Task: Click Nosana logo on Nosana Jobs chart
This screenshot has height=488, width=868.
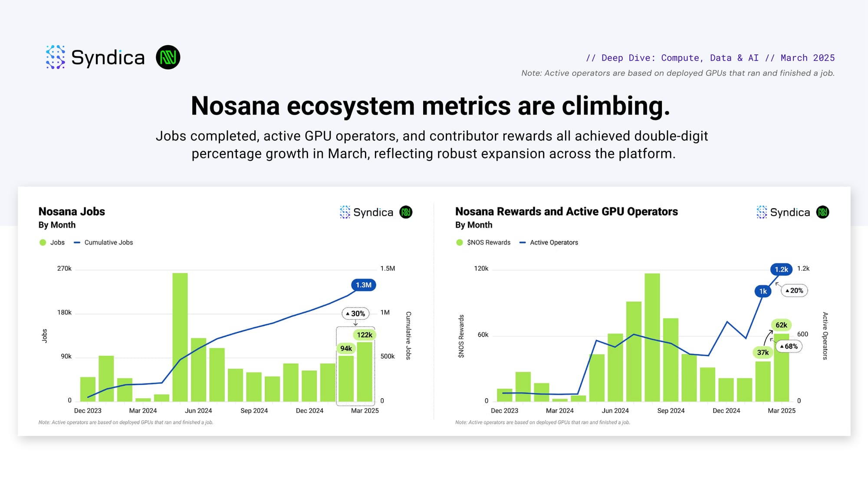Action: pyautogui.click(x=406, y=212)
